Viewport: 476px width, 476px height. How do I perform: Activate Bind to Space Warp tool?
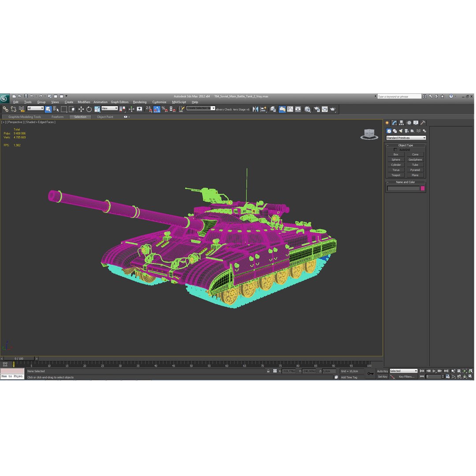22,109
